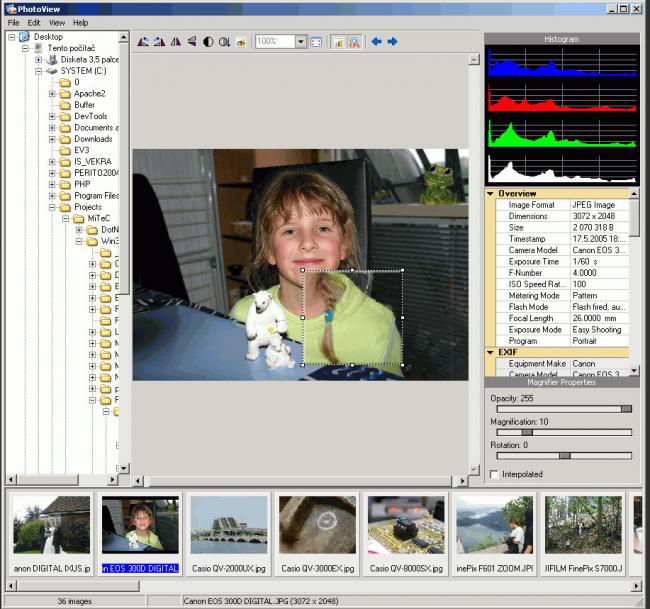The height and width of the screenshot is (609, 650).
Task: Open the Casio QV-8000SX.jpg thumbnail
Action: tap(406, 533)
